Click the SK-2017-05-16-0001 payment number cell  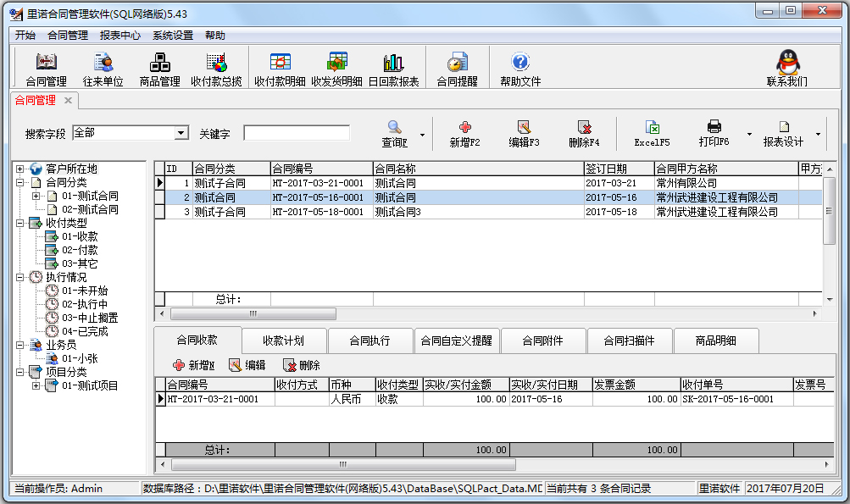tap(736, 400)
